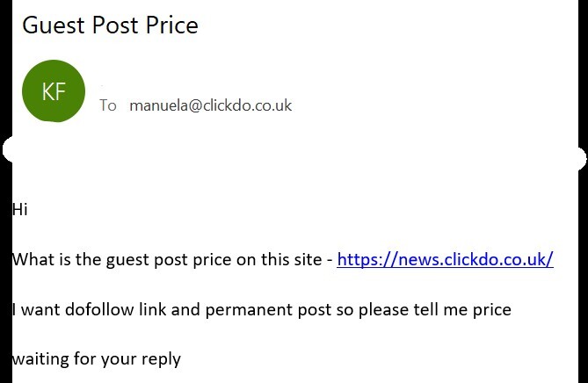Click the words "this site" before the link
Image resolution: width=588 pixels, height=383 pixels.
click(289, 259)
